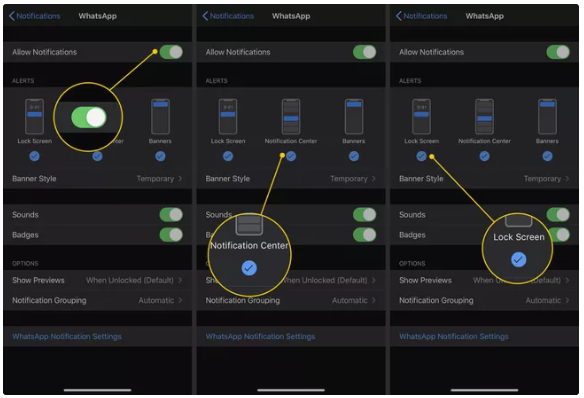
Task: Go back to Notifications in middle screenshot
Action: (228, 16)
